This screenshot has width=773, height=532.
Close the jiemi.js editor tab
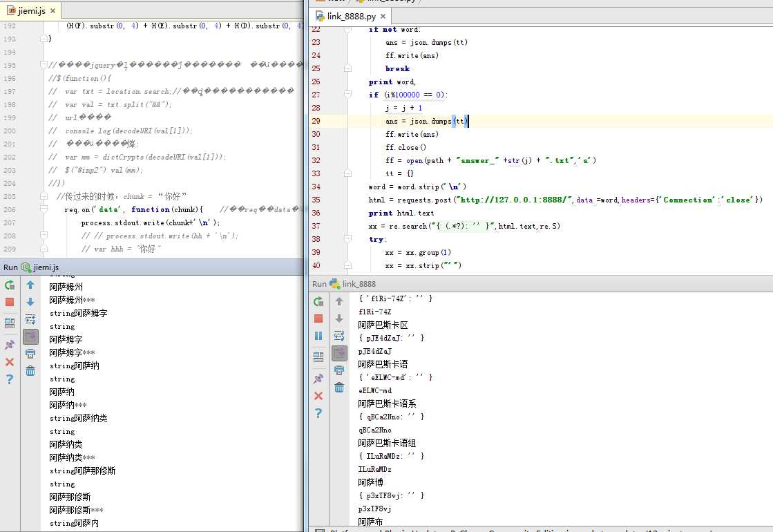point(53,11)
